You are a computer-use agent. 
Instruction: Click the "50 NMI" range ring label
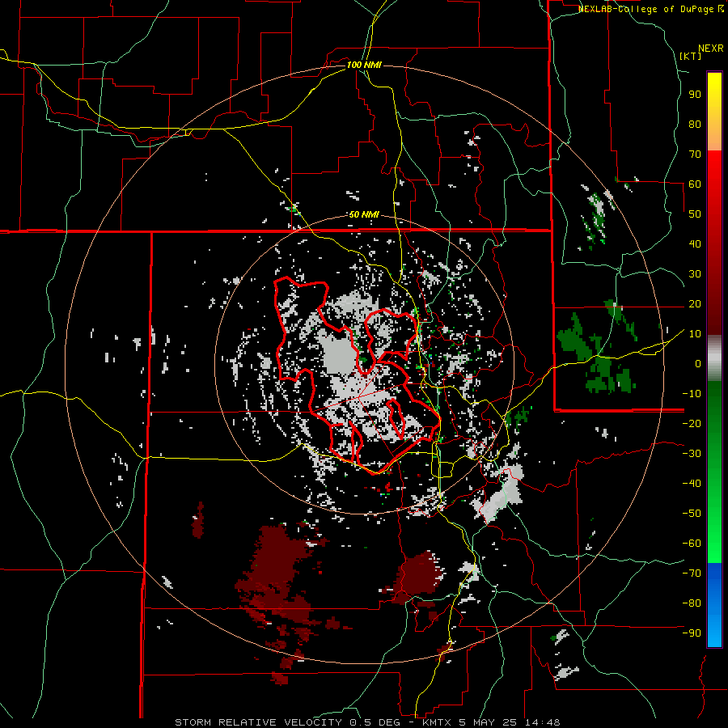click(364, 214)
